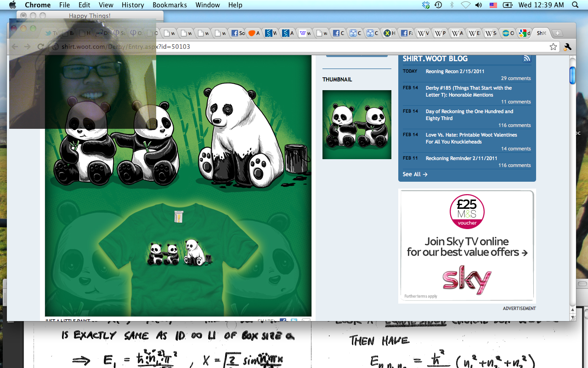Viewport: 588px width, 368px height.
Task: Open the volume control in the menu bar
Action: [479, 5]
